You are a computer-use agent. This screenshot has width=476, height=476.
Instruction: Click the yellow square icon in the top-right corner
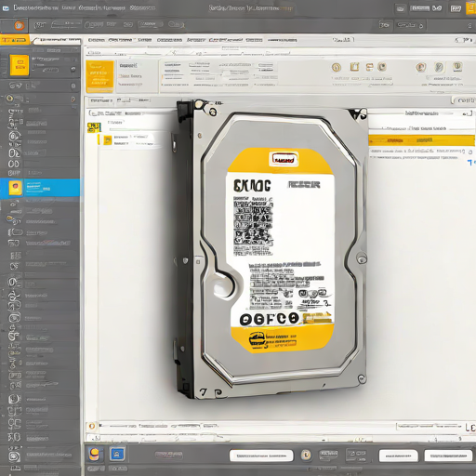[x=470, y=8]
